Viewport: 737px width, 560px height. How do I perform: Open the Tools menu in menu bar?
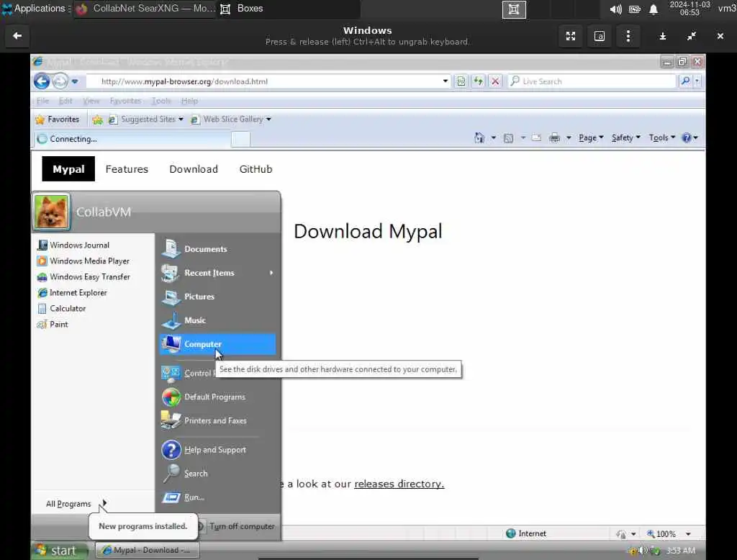click(161, 101)
